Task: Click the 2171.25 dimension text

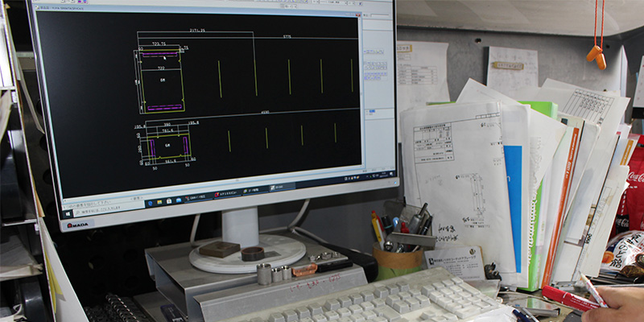Action: point(196,30)
